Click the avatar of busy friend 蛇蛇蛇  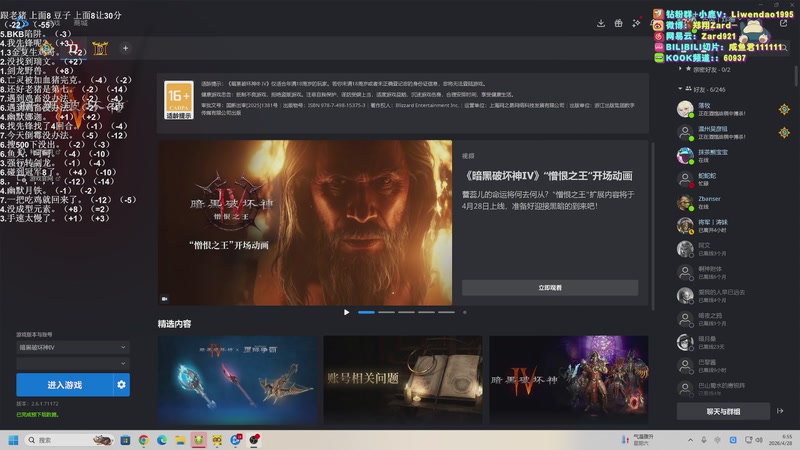point(685,179)
